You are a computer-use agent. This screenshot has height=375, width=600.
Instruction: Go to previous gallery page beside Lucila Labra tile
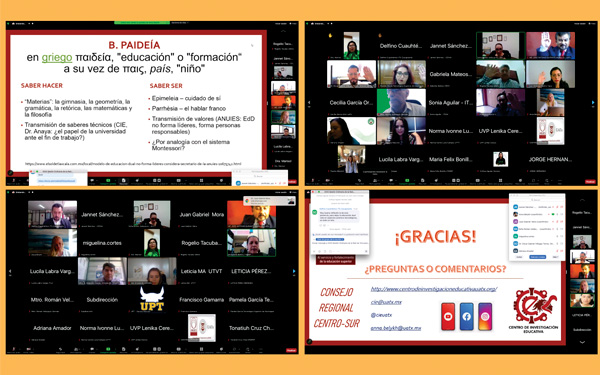[x=10, y=271]
